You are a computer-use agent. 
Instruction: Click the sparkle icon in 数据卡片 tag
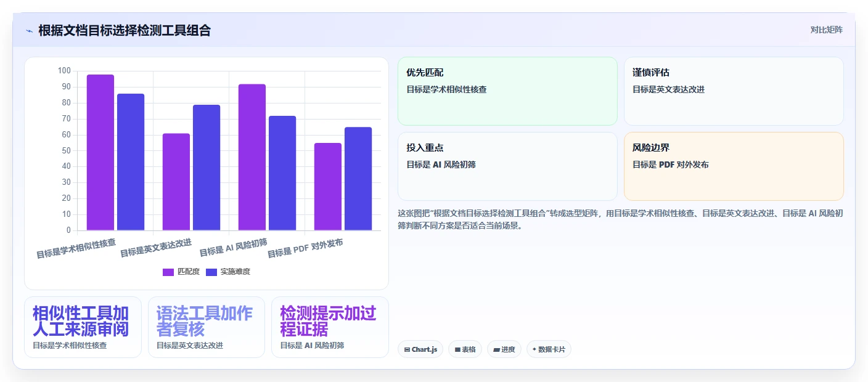tap(534, 349)
